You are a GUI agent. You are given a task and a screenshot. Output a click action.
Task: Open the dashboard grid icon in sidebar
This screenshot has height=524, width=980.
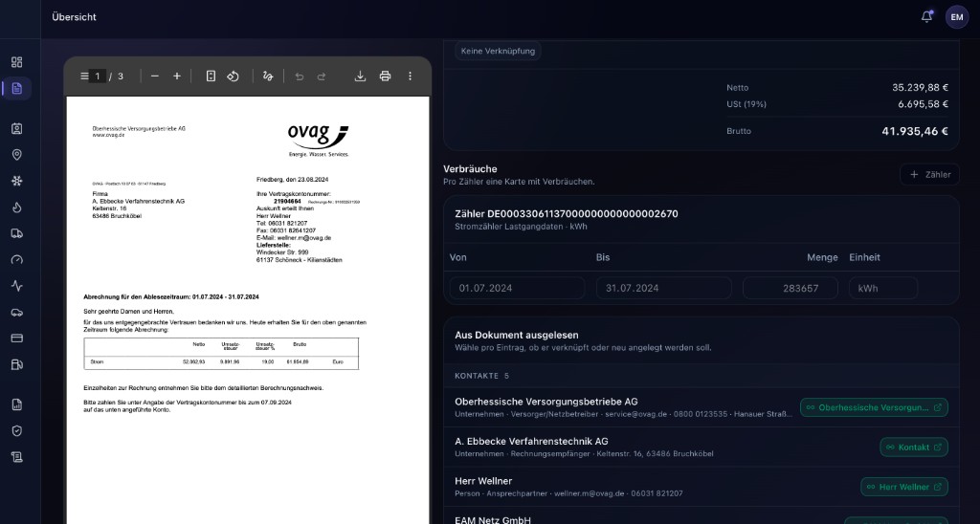[x=17, y=62]
